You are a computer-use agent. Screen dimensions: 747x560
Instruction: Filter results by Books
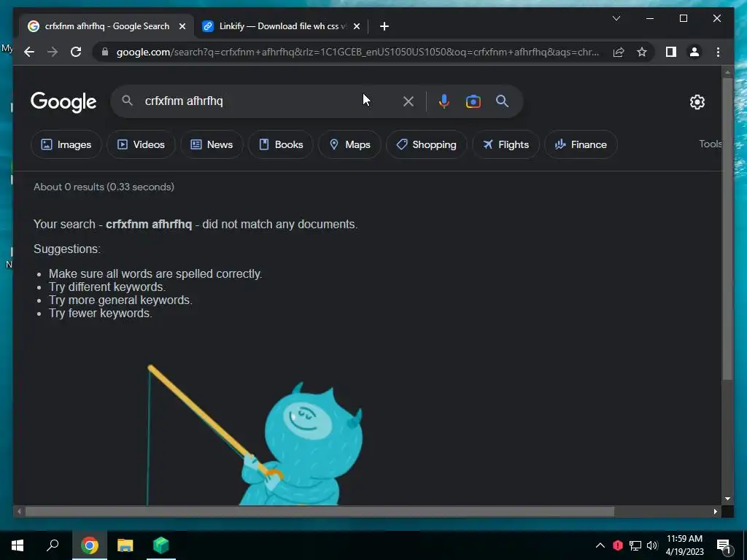(x=281, y=144)
